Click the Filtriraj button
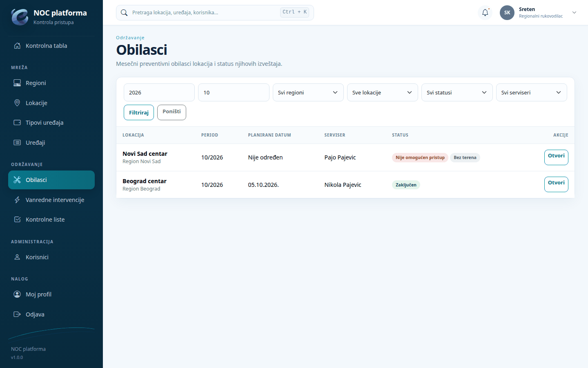Screen dimensions: 588x368 click(139, 112)
